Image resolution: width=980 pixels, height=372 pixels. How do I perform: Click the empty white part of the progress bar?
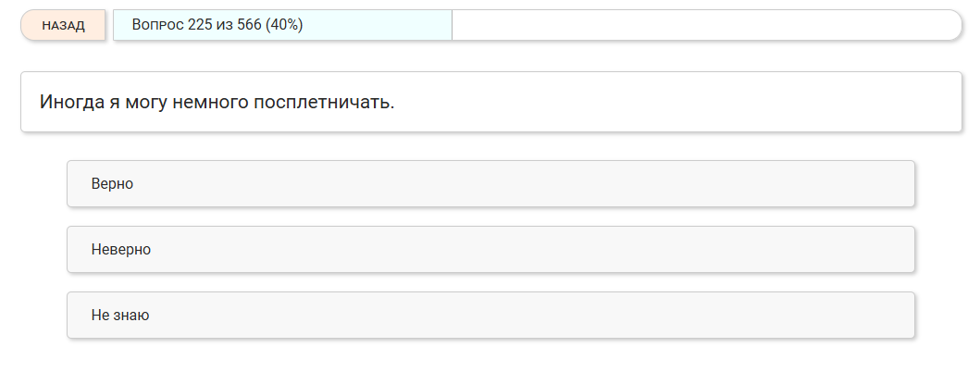point(703,26)
